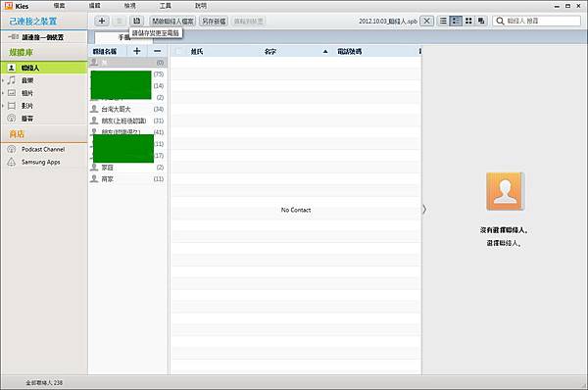
Task: Select the 朋友 group showing 31 contacts
Action: (x=127, y=121)
